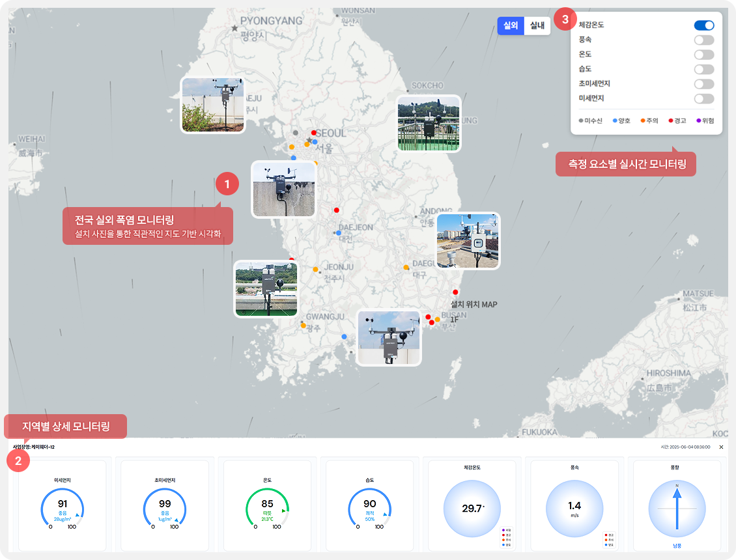Click the numbered badge 3 marker

[565, 20]
